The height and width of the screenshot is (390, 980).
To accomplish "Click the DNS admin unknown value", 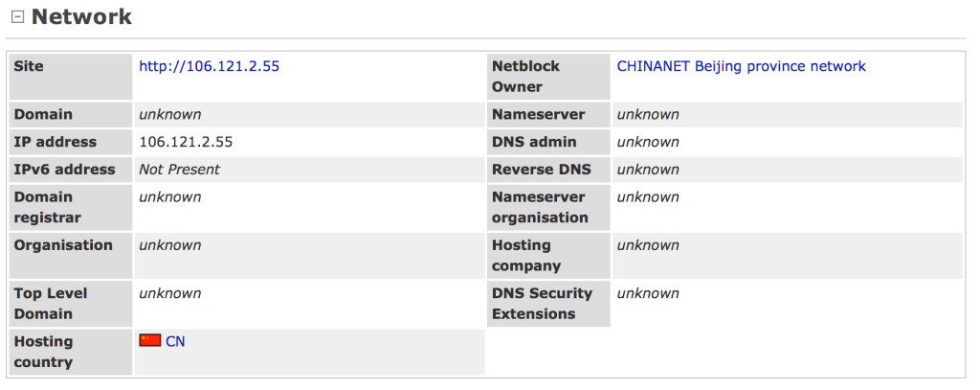I will click(648, 142).
